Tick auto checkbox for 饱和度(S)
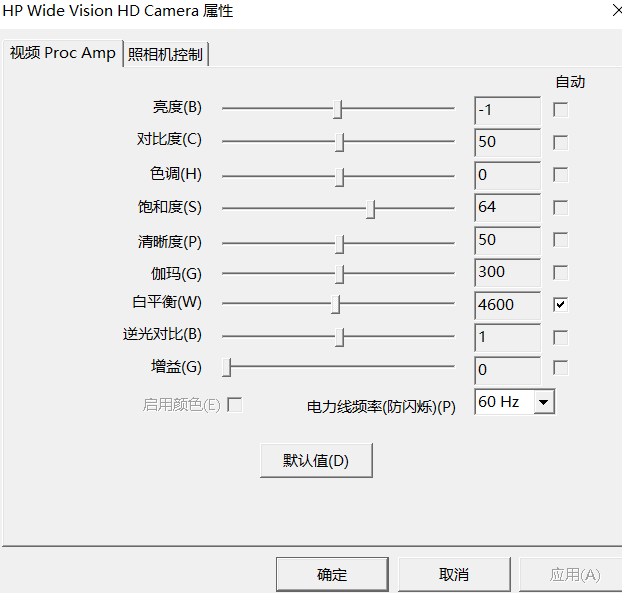622x593 pixels. coord(560,207)
